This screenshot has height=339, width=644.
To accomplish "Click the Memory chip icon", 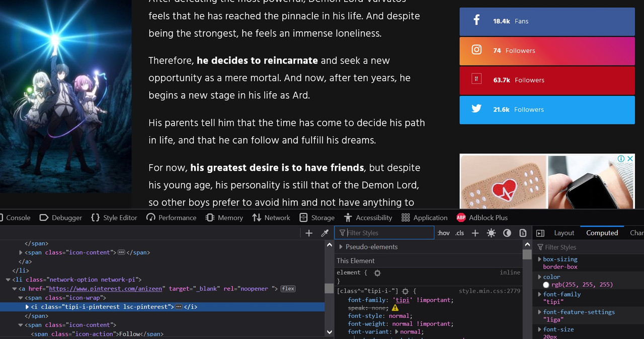I will [x=210, y=218].
